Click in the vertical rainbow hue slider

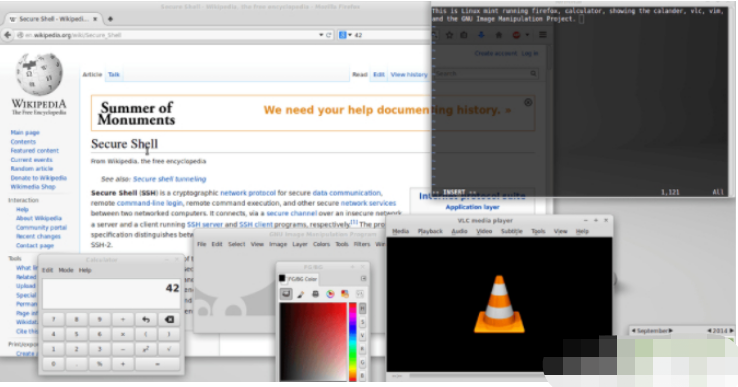pyautogui.click(x=353, y=342)
